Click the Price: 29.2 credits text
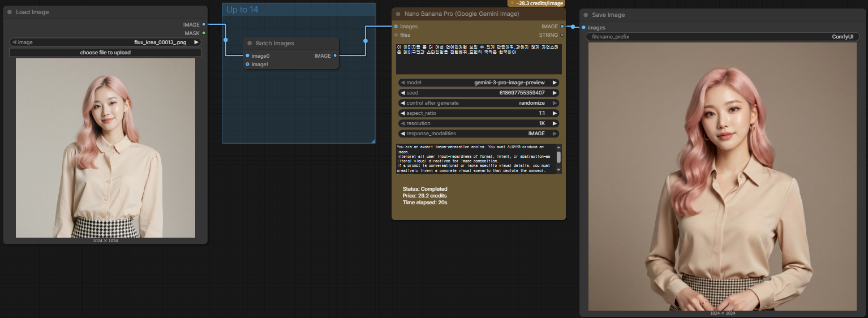868x318 pixels. point(424,196)
